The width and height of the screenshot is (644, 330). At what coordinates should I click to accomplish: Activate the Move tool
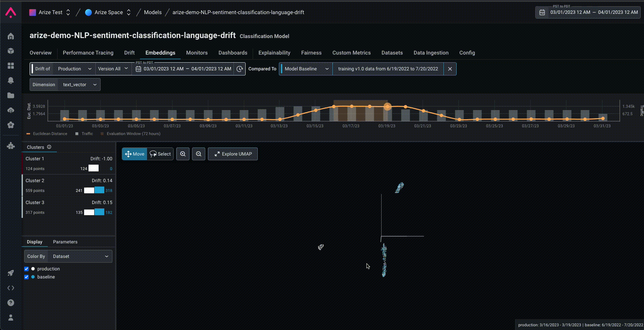(x=135, y=154)
